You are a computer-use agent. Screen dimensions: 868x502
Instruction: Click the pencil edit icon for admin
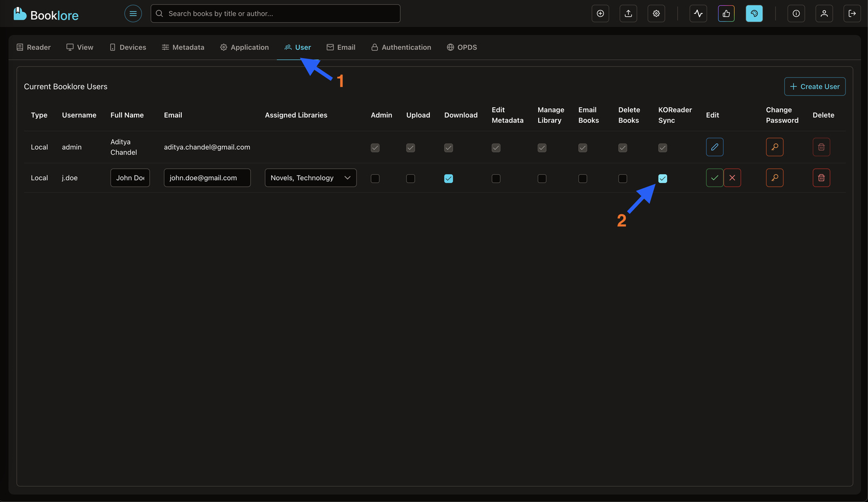715,147
